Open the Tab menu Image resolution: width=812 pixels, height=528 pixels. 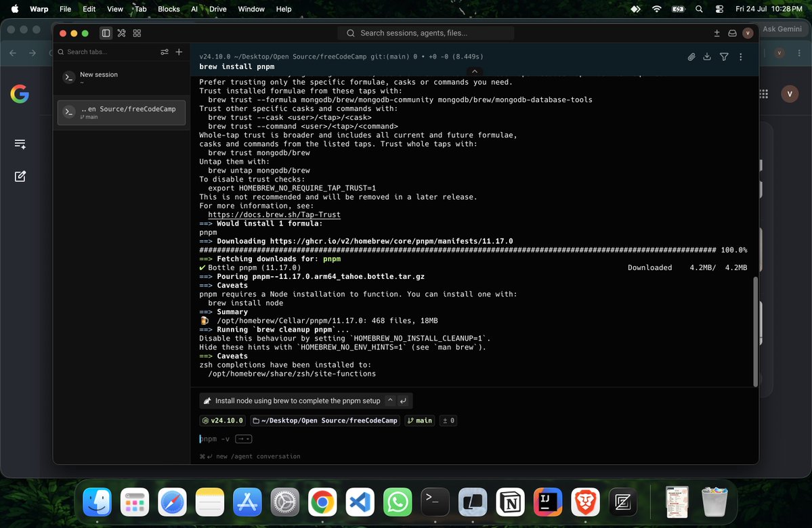[x=141, y=9]
